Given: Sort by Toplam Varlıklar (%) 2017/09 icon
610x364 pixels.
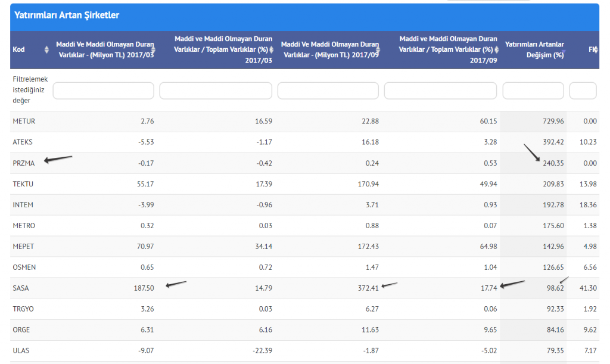Looking at the screenshot, I should (x=496, y=49).
